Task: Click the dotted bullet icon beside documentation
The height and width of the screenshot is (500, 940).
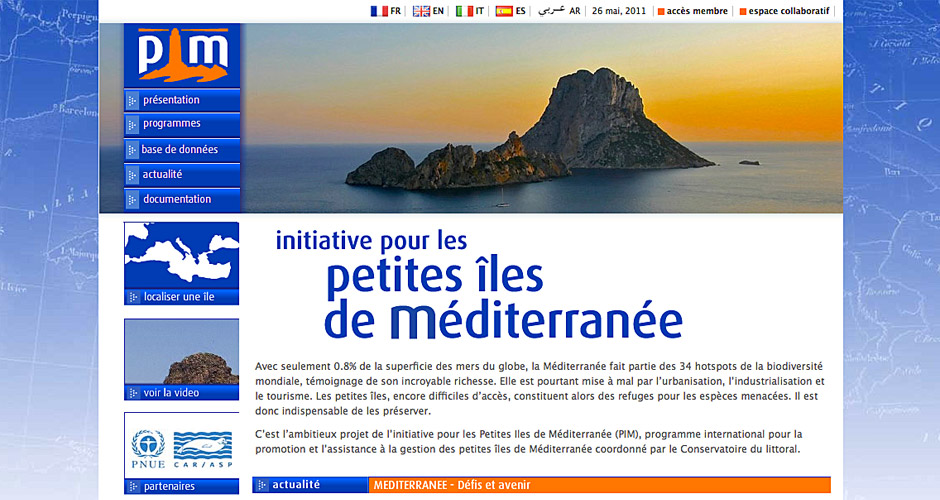Action: click(132, 200)
